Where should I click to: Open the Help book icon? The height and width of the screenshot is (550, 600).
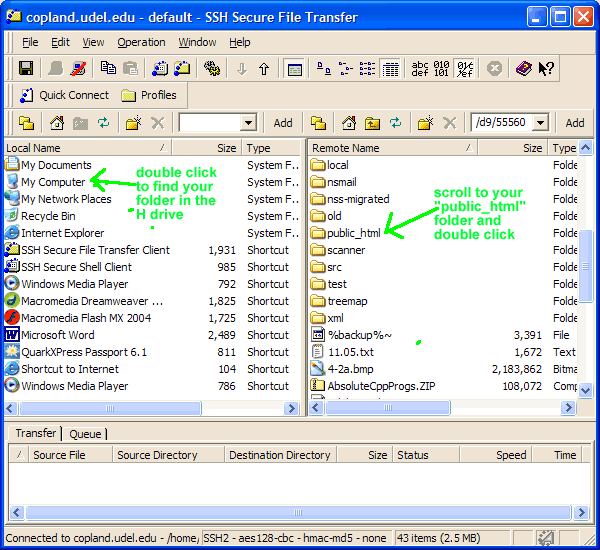point(523,69)
